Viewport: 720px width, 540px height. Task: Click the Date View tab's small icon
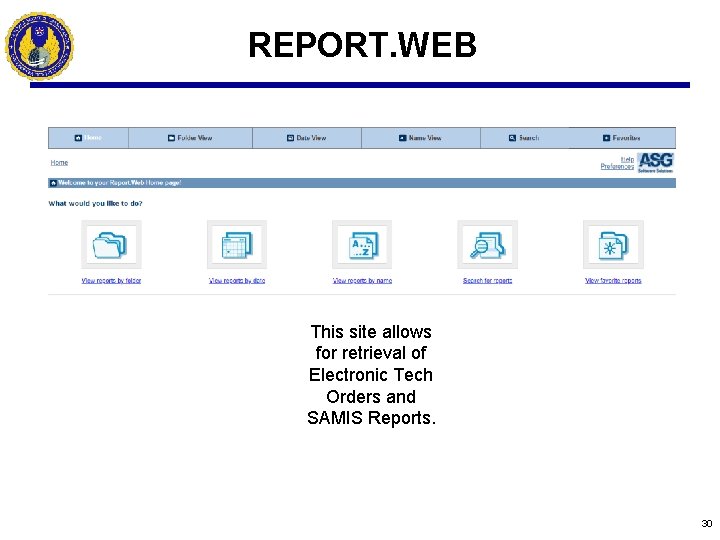pos(290,138)
